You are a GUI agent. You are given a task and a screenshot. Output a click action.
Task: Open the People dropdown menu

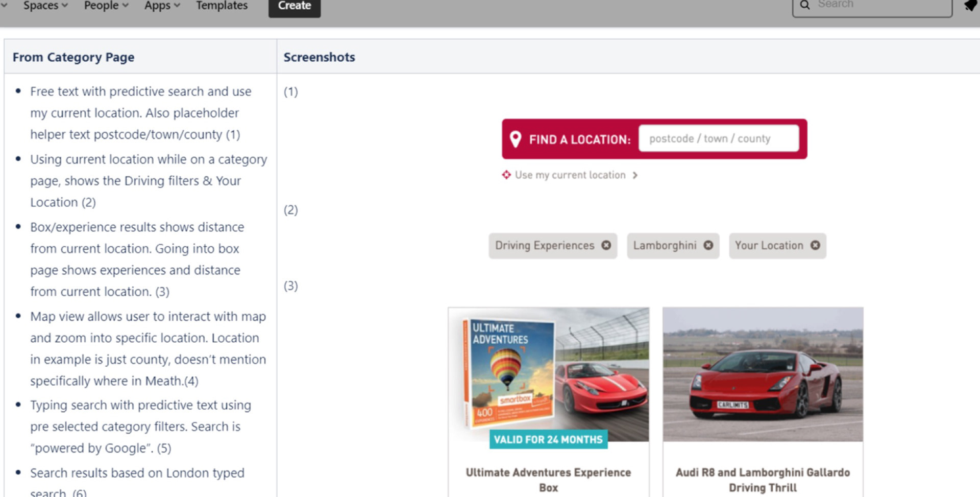coord(106,6)
